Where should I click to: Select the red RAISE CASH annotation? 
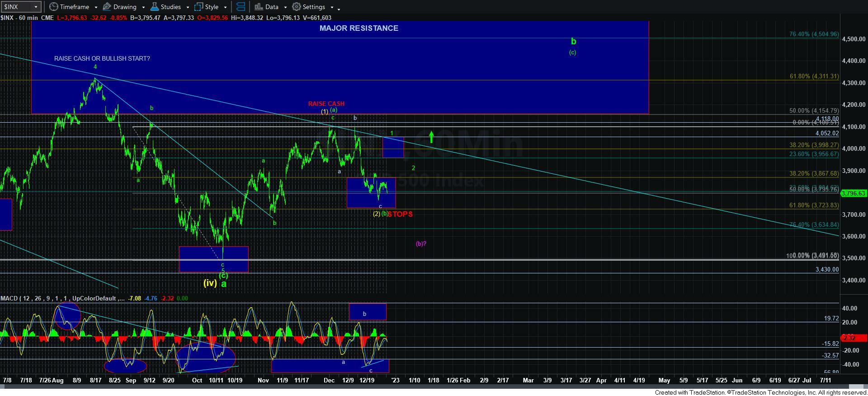pyautogui.click(x=326, y=104)
